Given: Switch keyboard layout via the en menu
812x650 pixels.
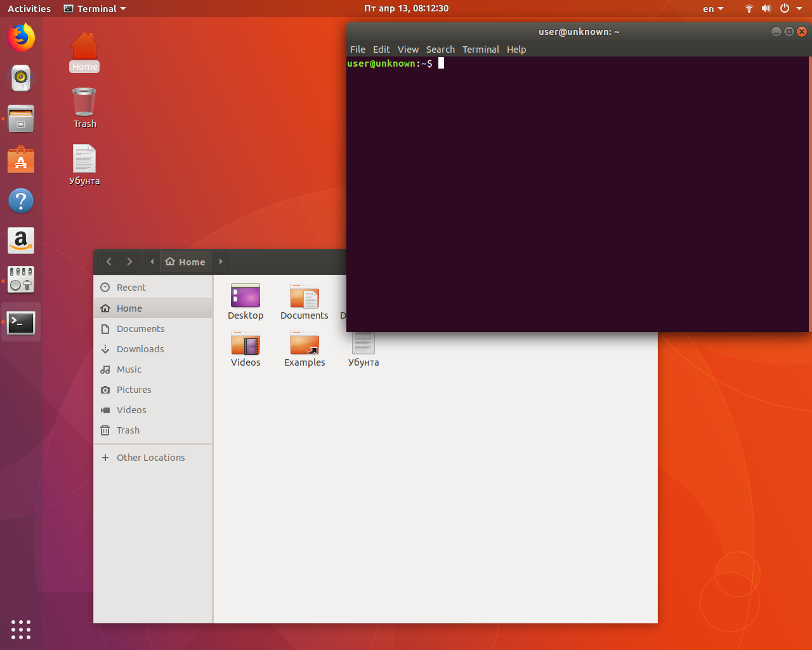Looking at the screenshot, I should click(x=713, y=8).
